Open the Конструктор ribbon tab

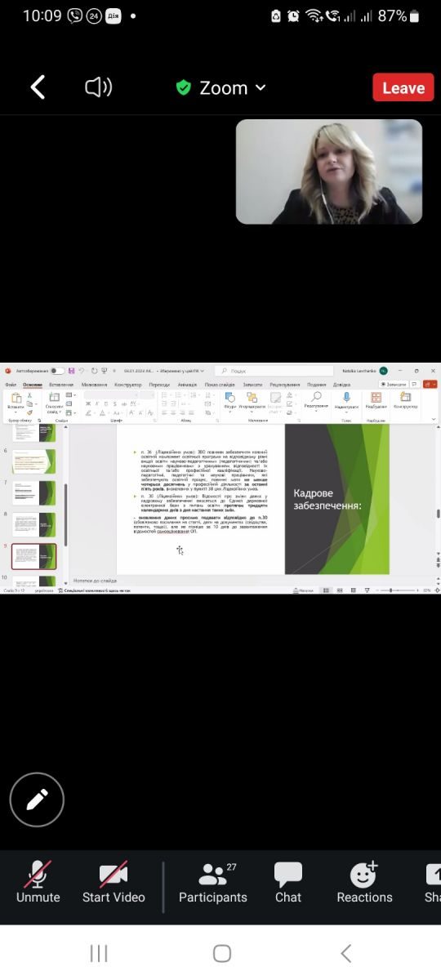(x=128, y=384)
